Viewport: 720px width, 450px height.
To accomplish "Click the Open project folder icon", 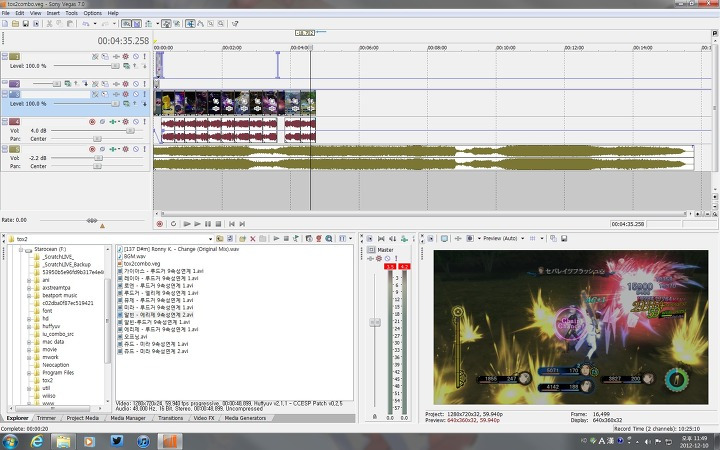I will coord(15,23).
